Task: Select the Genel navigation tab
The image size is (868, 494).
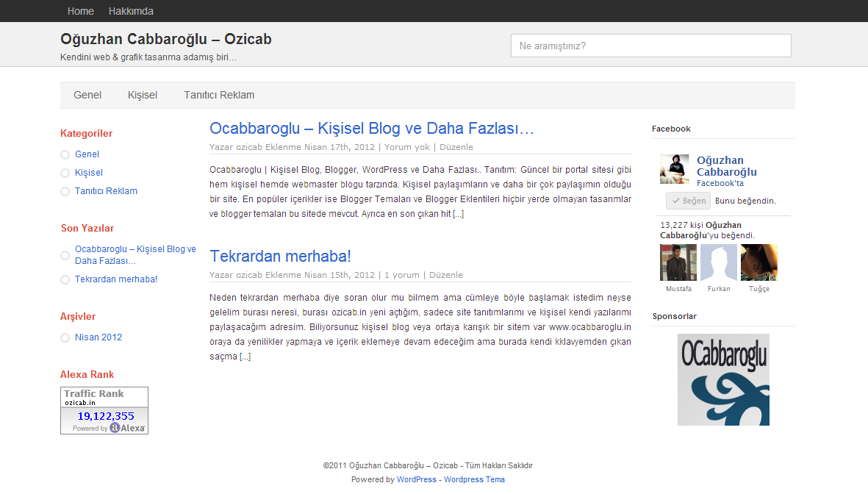Action: pyautogui.click(x=87, y=95)
